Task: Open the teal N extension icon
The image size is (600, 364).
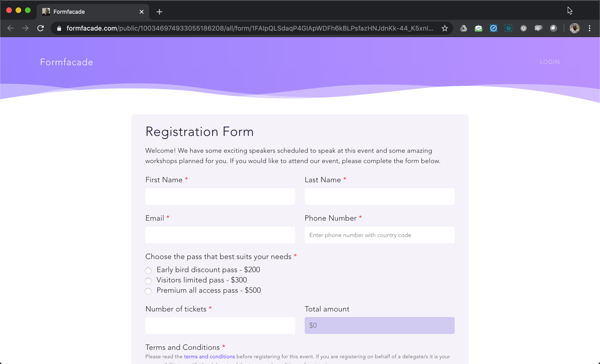Action: pyautogui.click(x=508, y=29)
